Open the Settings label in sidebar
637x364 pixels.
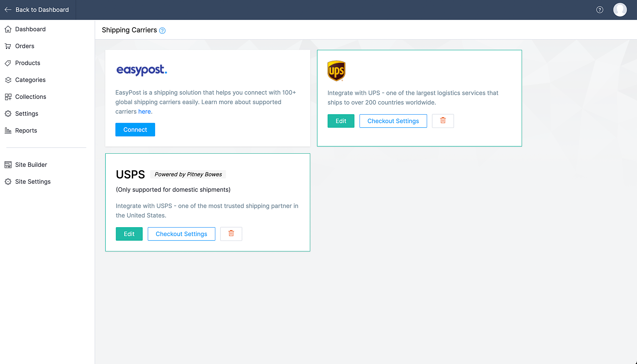(x=27, y=114)
